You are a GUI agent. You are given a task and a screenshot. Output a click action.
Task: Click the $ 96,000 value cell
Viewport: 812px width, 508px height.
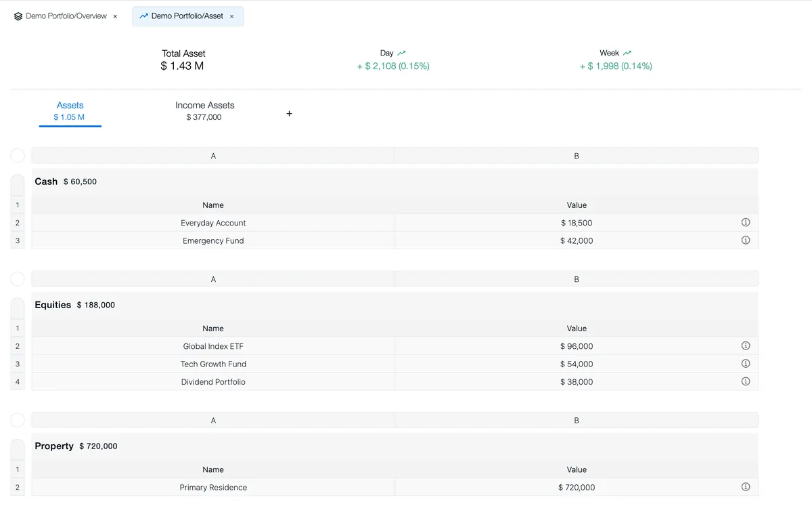pos(577,346)
